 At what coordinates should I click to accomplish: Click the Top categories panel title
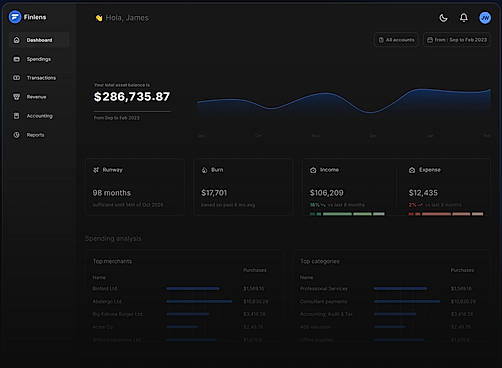(x=320, y=261)
